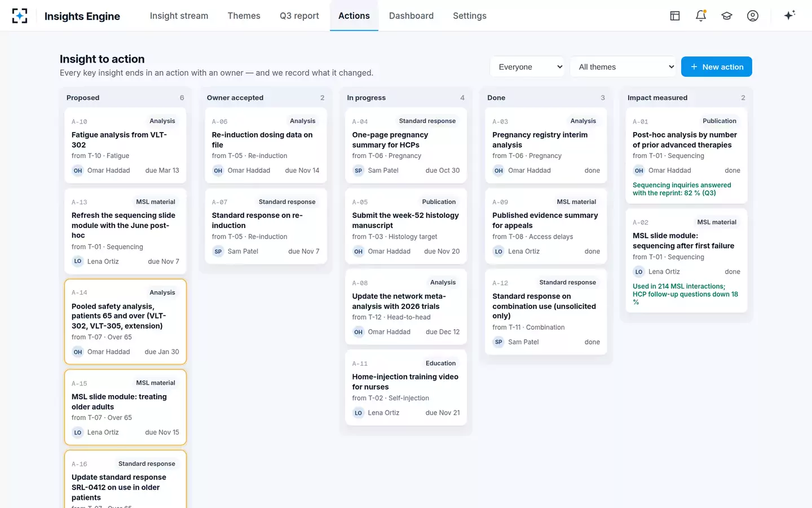Open the Settings tab

[470, 16]
